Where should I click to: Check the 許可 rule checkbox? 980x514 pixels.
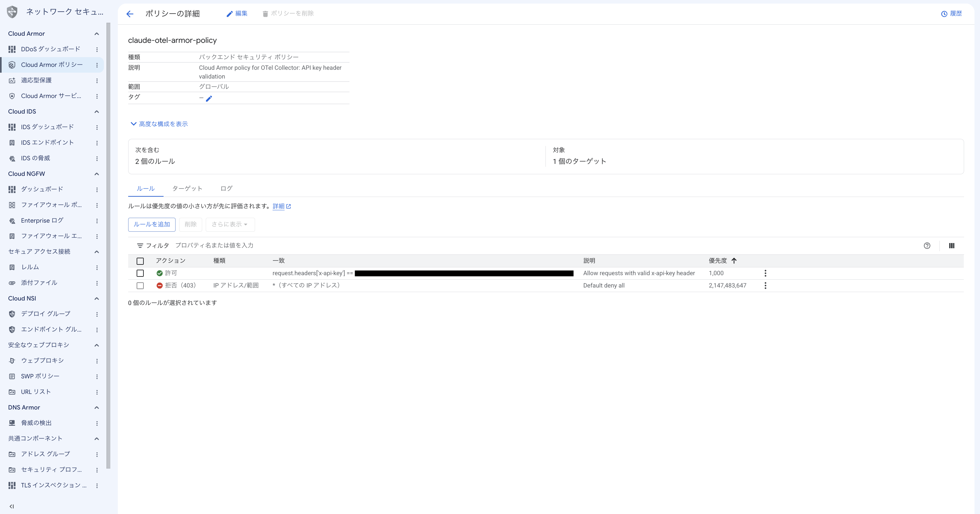coord(140,273)
